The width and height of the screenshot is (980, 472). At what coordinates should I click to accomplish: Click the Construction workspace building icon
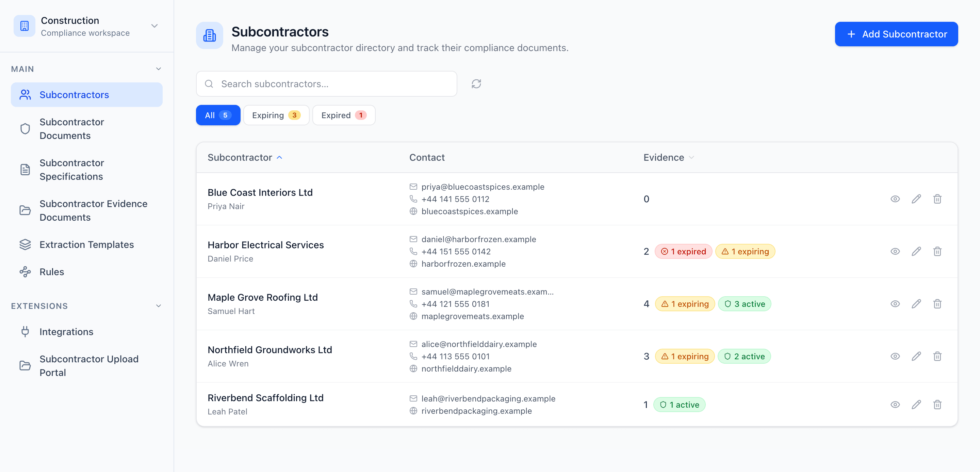tap(24, 26)
